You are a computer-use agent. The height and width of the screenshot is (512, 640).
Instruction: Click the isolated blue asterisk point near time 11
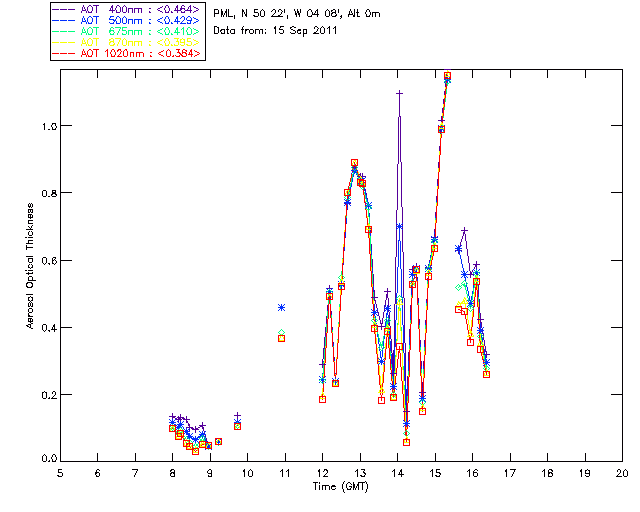281,307
